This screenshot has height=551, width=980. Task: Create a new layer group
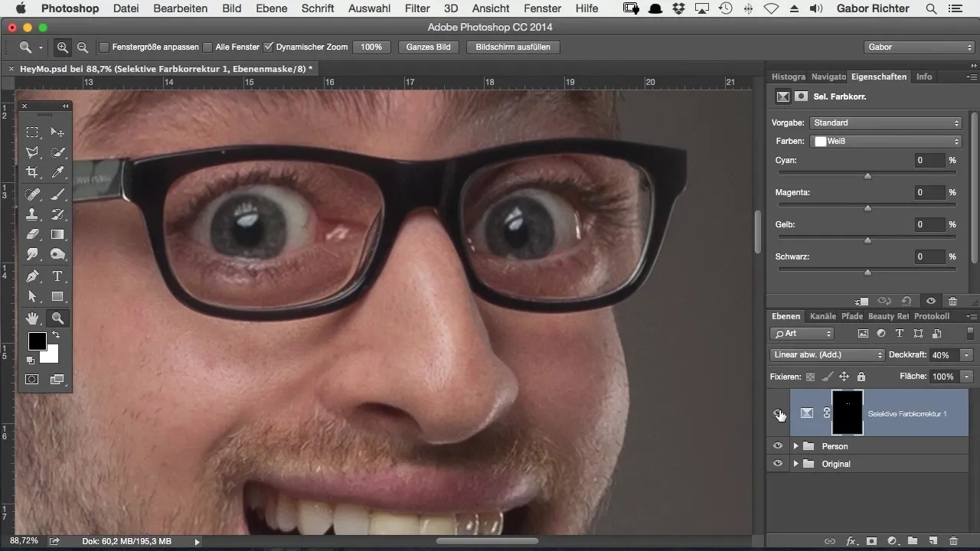click(x=913, y=541)
